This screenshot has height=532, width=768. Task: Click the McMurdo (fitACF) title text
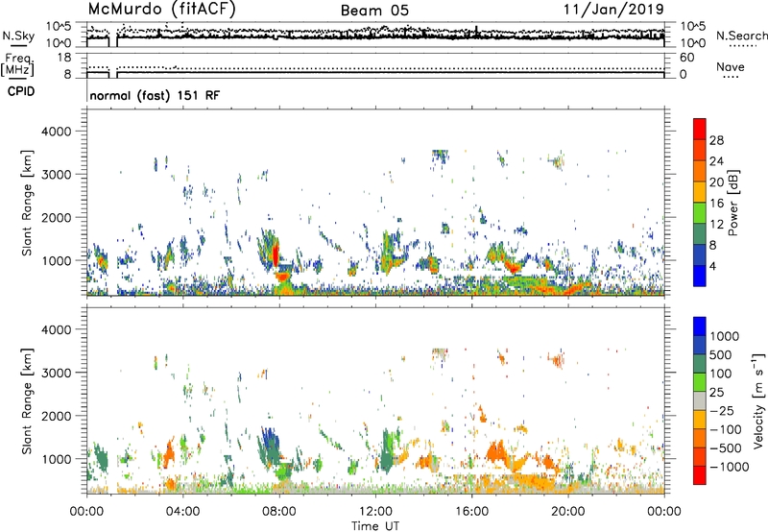[161, 9]
